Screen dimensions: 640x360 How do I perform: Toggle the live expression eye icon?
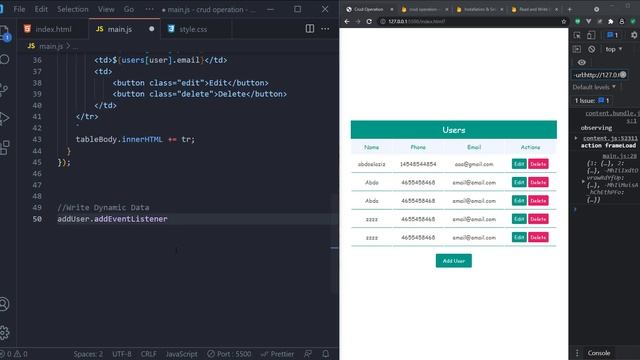coord(582,62)
